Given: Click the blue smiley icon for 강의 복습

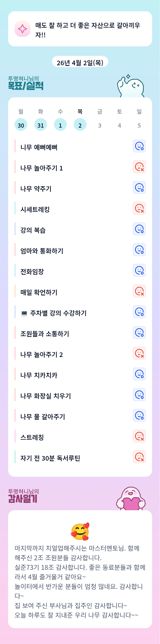Looking at the screenshot, I should coord(139,229).
